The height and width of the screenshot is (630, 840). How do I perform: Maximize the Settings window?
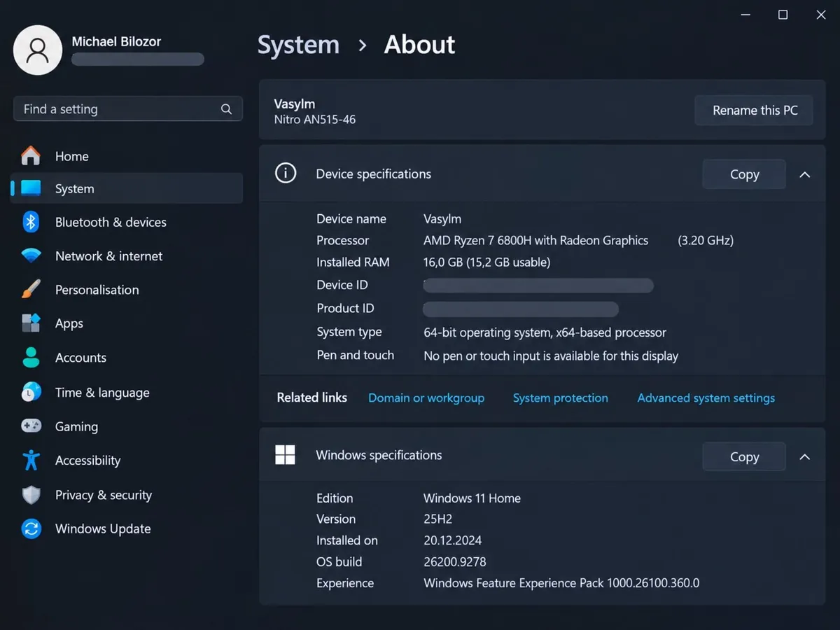783,15
